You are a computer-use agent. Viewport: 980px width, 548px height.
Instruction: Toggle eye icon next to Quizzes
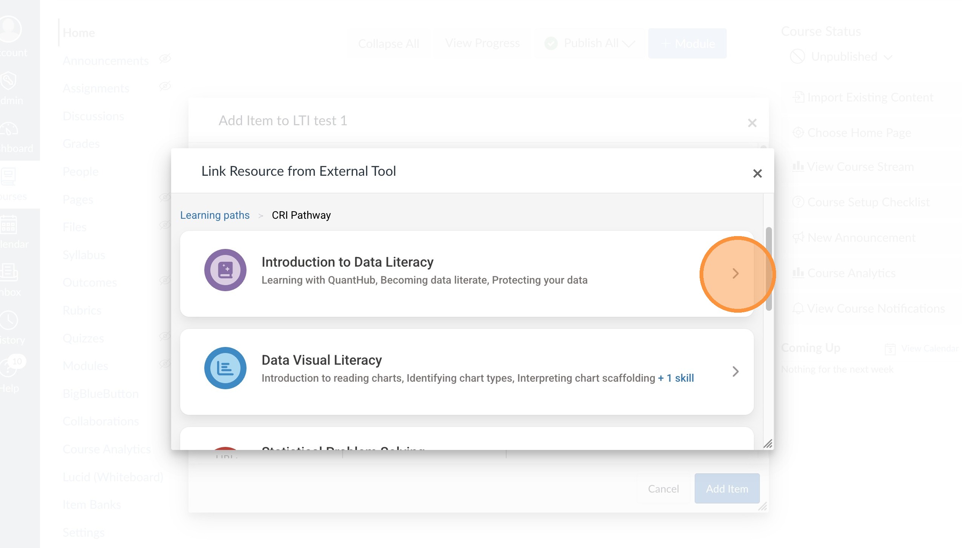tap(165, 336)
